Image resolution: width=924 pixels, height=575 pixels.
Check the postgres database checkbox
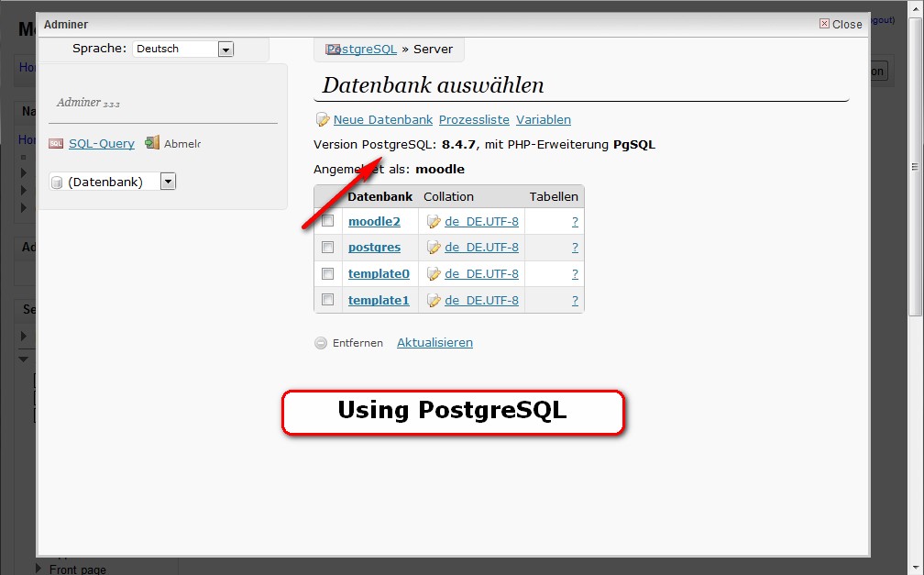[x=327, y=247]
